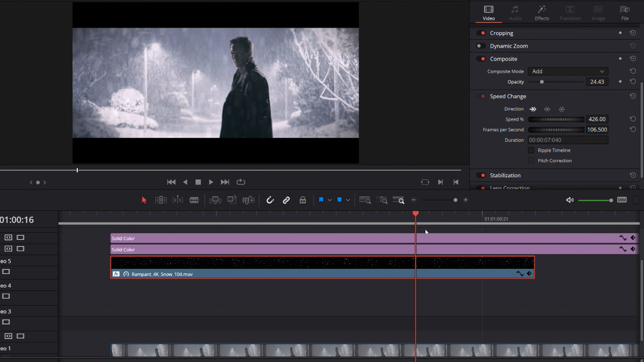This screenshot has width=644, height=362.
Task: Adjust the Opacity slider
Action: [x=556, y=82]
